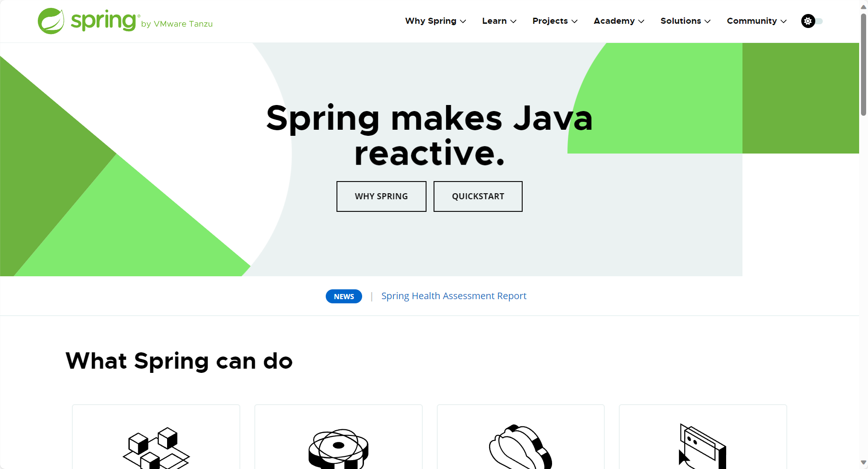The height and width of the screenshot is (469, 868).
Task: Click the scrollbar down arrow
Action: (x=863, y=462)
